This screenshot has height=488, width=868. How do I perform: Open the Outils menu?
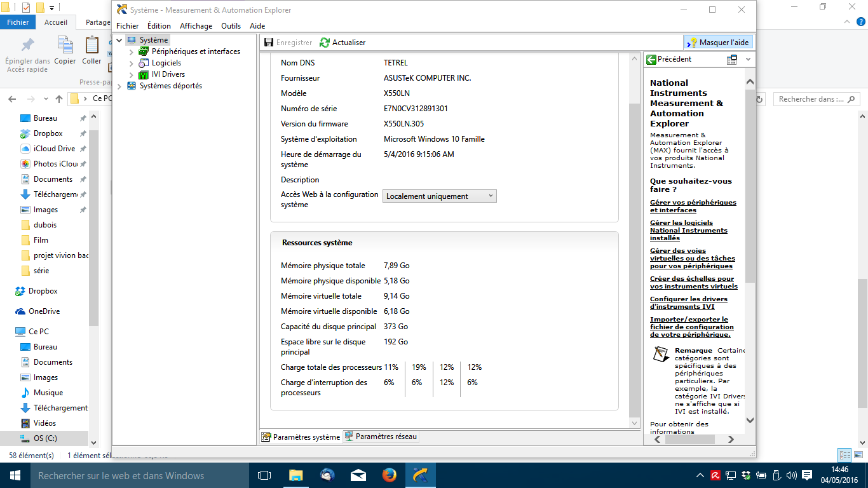[231, 26]
